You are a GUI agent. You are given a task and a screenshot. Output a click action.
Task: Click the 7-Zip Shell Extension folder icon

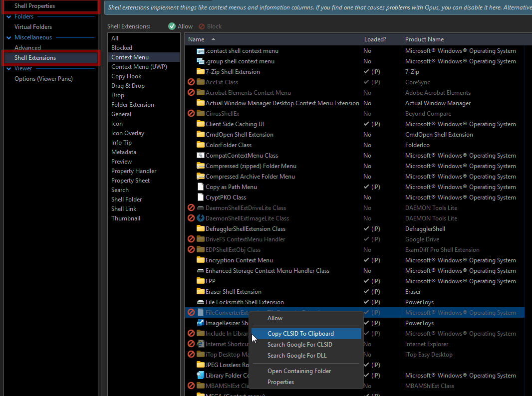point(201,72)
